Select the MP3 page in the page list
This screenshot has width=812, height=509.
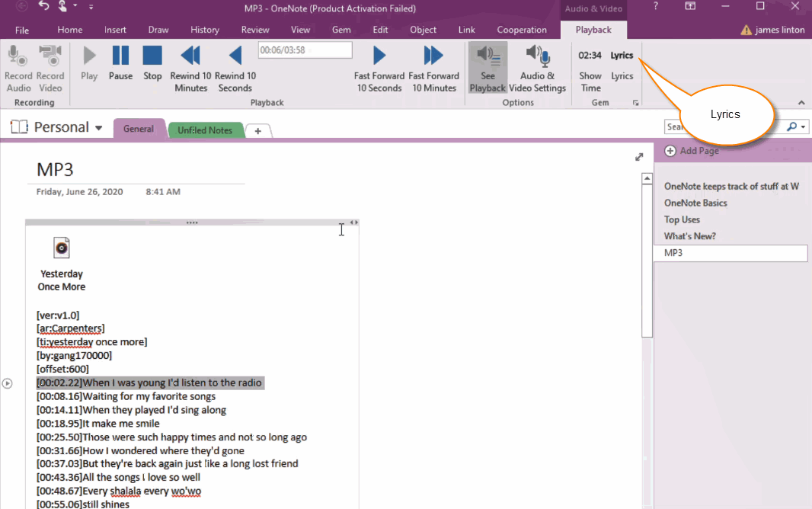(731, 253)
